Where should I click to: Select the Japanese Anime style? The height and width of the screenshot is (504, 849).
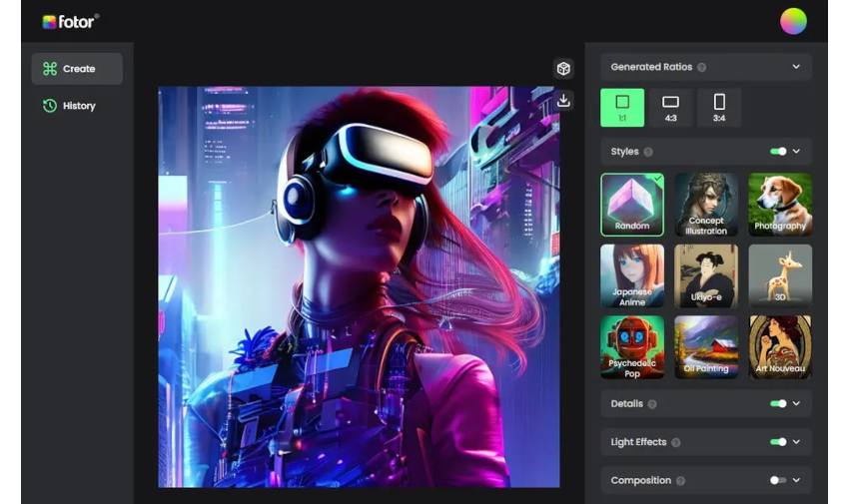point(632,275)
